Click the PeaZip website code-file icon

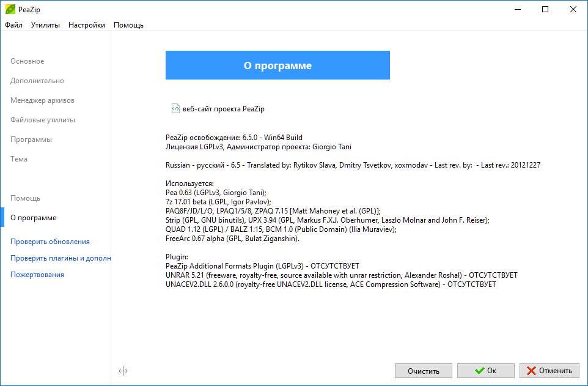click(175, 108)
